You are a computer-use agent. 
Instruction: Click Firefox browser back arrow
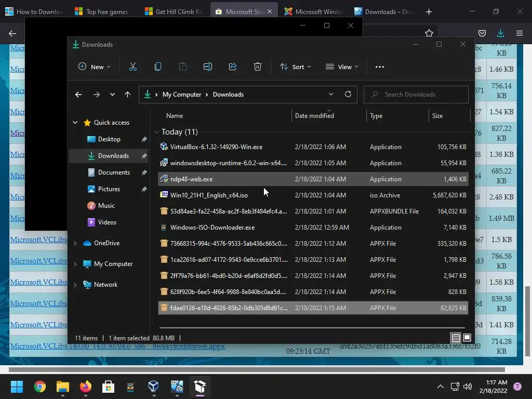[12, 33]
